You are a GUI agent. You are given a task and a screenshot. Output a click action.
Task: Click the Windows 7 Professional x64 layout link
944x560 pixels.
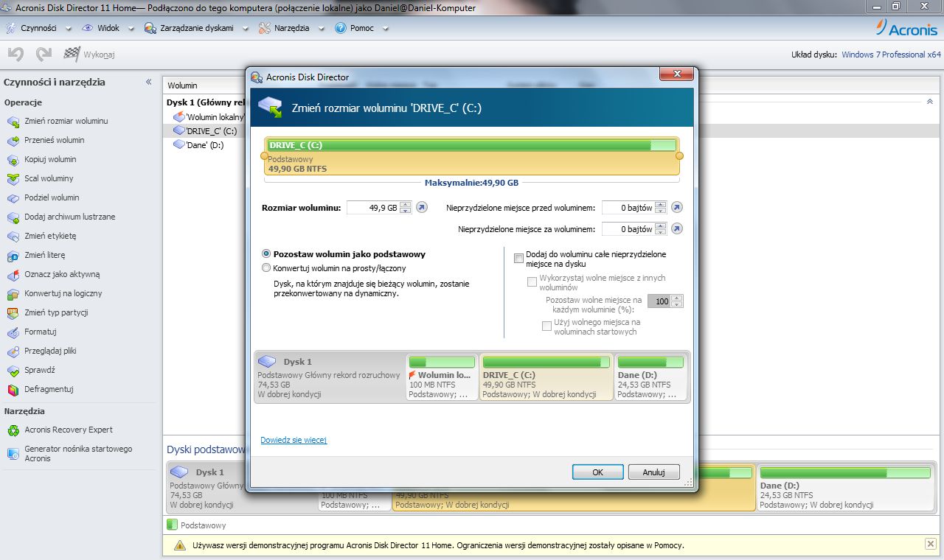pos(891,55)
